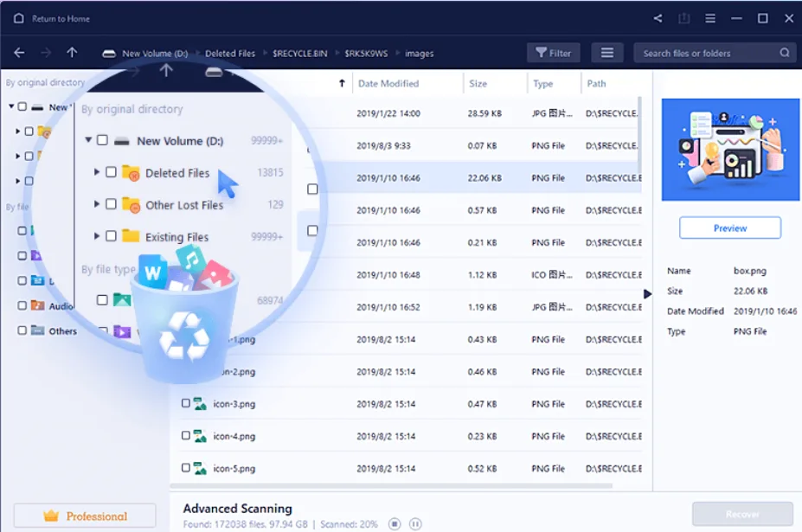Screen dimensions: 802x532
Task: Go up one directory with the up arrow
Action: click(71, 52)
